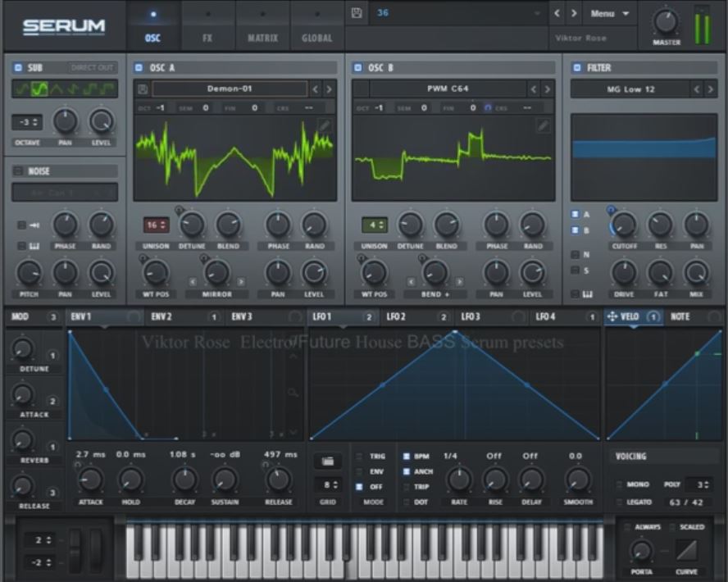Click the save preset disk icon
The height and width of the screenshot is (582, 728).
(x=355, y=12)
